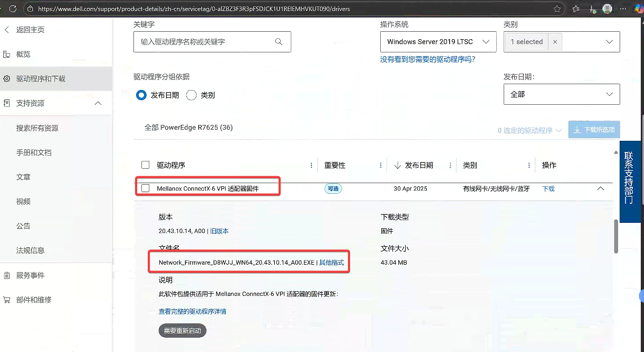Click the gear icon for 驱动程序和下载
Viewport: 644px width, 352px height.
[7, 79]
